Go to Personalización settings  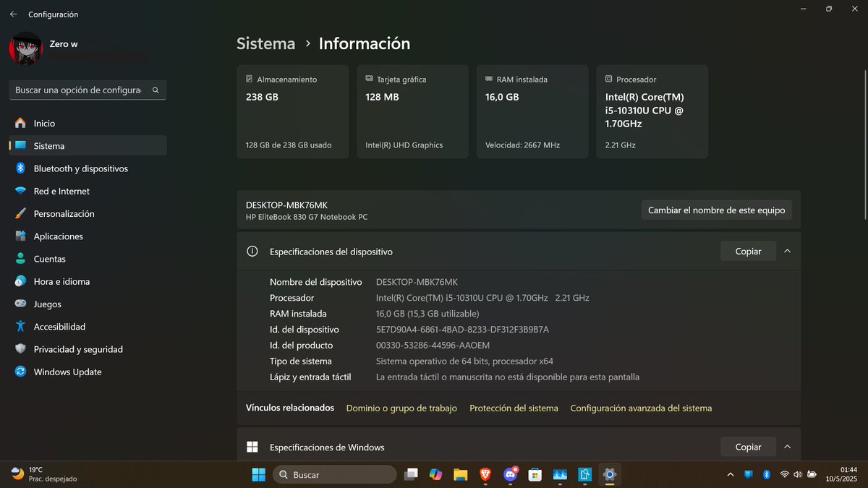pyautogui.click(x=88, y=213)
